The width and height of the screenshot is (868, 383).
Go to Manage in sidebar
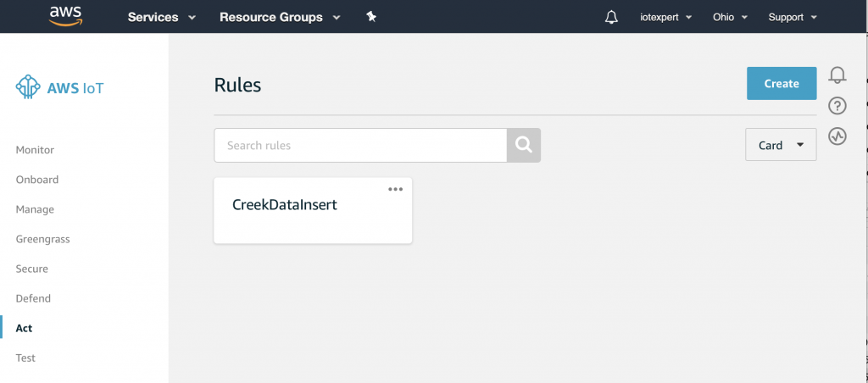[35, 210]
